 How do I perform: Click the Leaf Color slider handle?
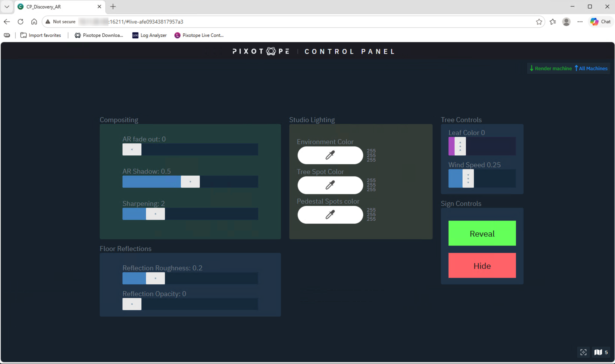460,146
